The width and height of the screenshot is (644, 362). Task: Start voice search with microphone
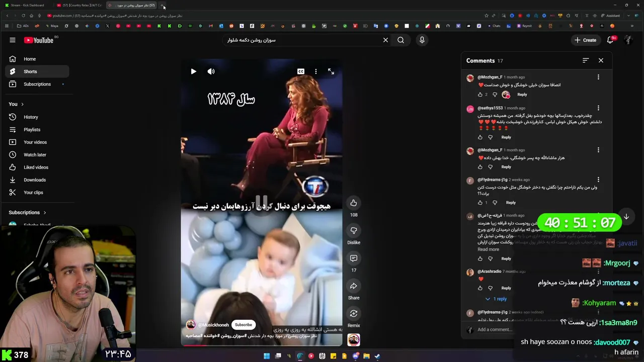click(422, 40)
